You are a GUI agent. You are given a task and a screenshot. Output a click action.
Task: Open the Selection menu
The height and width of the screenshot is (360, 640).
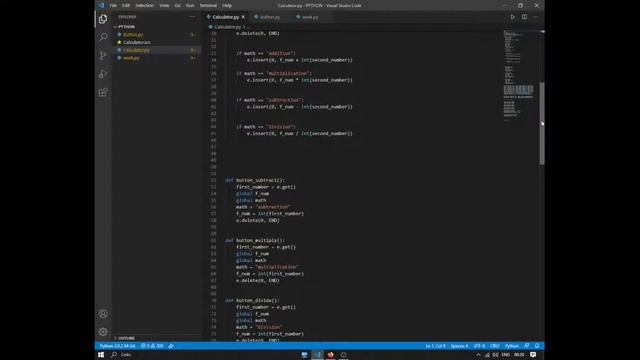tap(144, 5)
